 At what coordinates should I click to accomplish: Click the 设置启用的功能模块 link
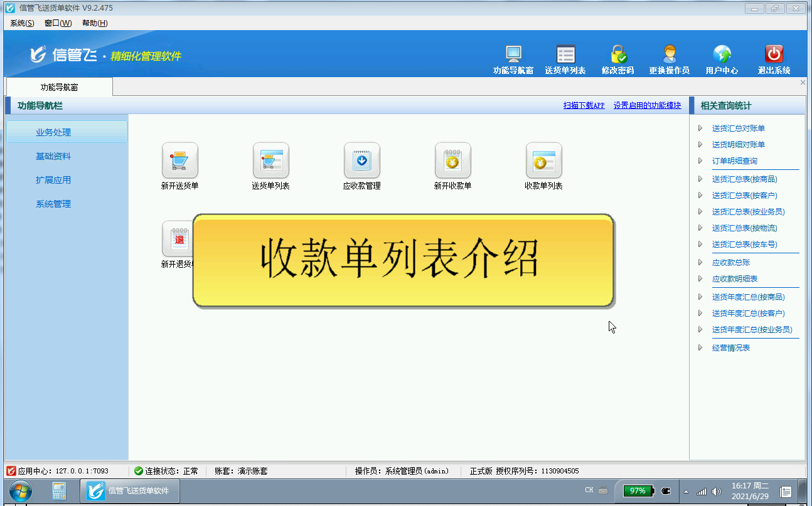tap(647, 106)
